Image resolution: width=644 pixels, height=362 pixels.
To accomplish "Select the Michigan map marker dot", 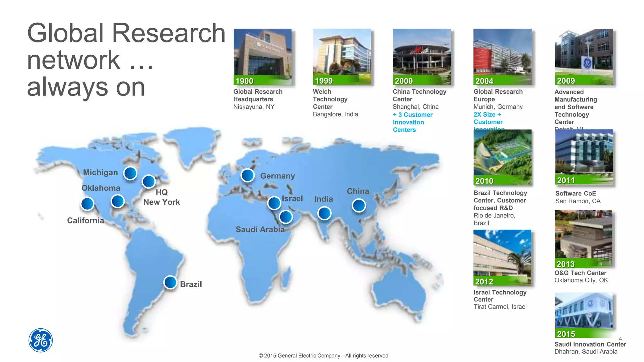I will (x=130, y=173).
